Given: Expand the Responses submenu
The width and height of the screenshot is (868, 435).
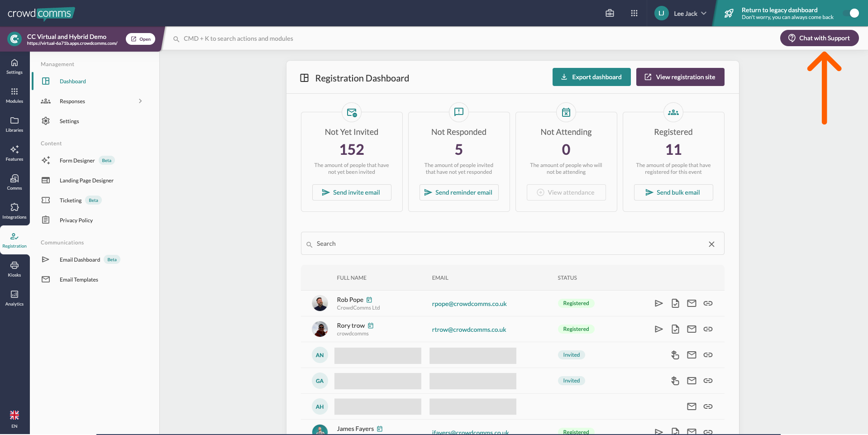Looking at the screenshot, I should (x=140, y=101).
